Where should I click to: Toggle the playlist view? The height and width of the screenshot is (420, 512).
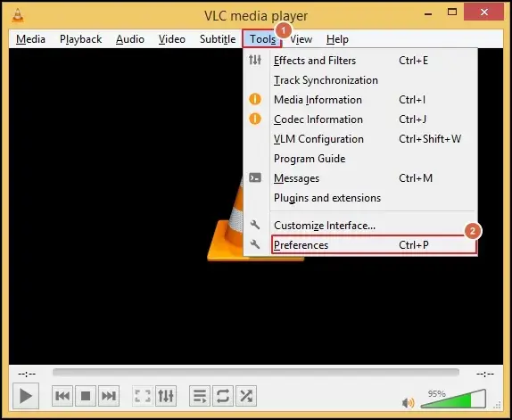200,396
